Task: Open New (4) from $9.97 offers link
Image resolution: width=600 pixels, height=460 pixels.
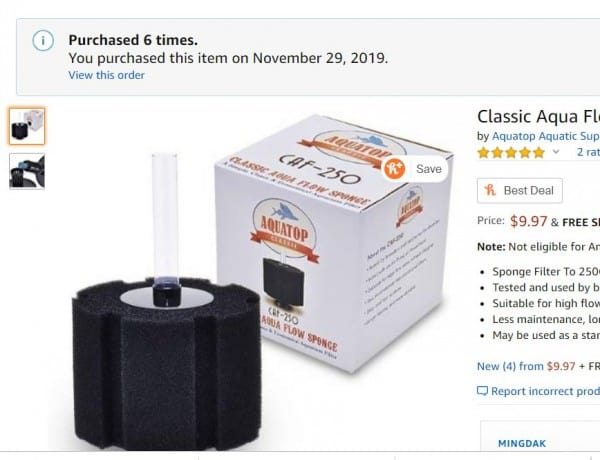Action: click(x=526, y=366)
